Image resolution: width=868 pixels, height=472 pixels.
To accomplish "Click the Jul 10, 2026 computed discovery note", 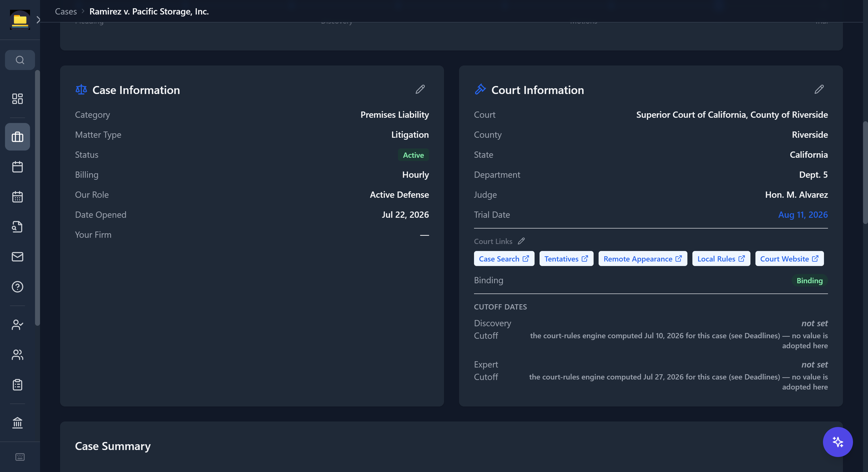I will pyautogui.click(x=679, y=340).
